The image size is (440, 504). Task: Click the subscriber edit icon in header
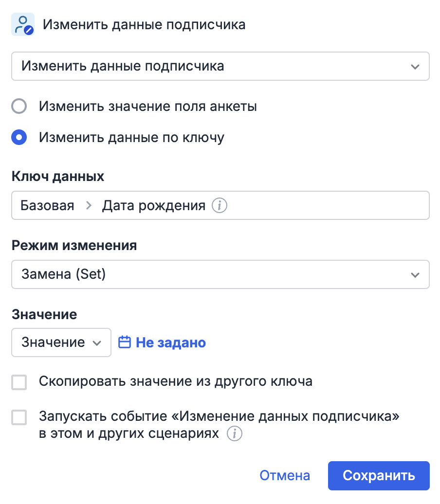(23, 25)
